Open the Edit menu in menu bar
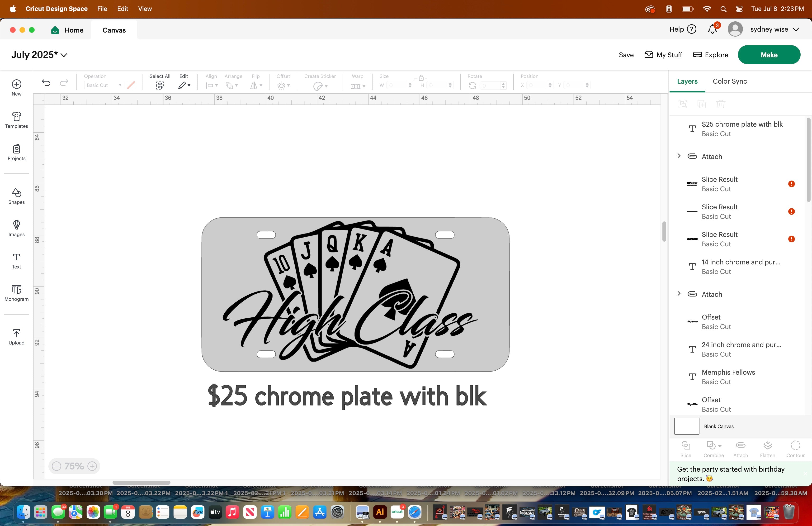This screenshot has height=526, width=812. (x=123, y=9)
